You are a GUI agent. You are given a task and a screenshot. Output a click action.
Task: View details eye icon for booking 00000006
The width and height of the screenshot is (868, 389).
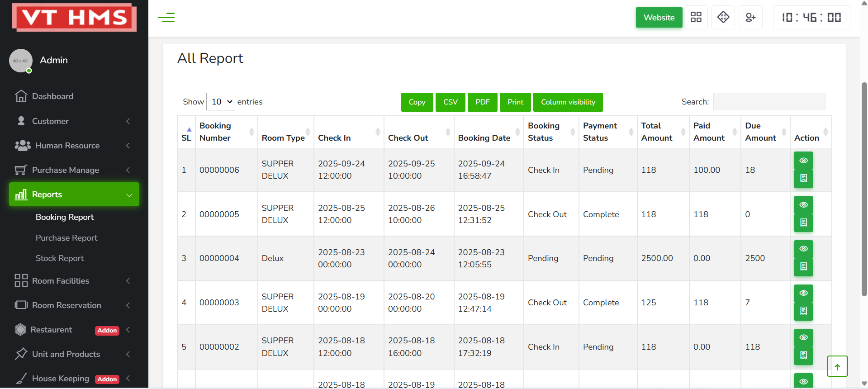click(803, 161)
